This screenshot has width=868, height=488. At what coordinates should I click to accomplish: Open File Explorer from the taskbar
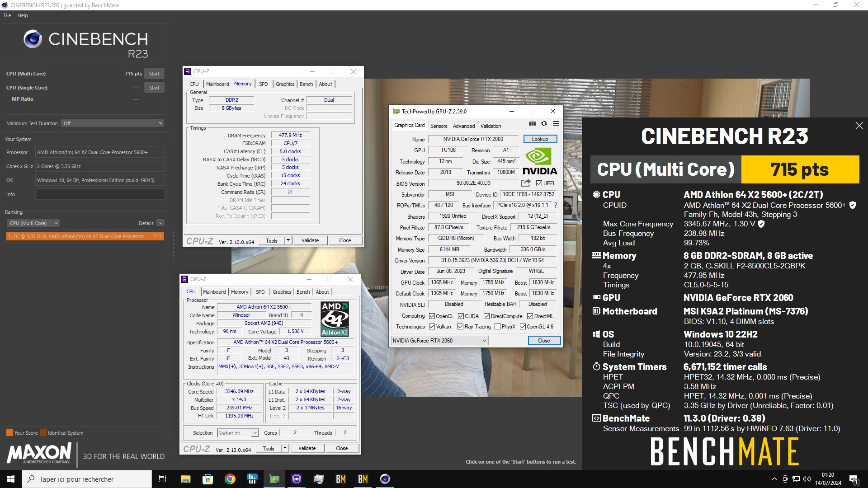coord(185,479)
